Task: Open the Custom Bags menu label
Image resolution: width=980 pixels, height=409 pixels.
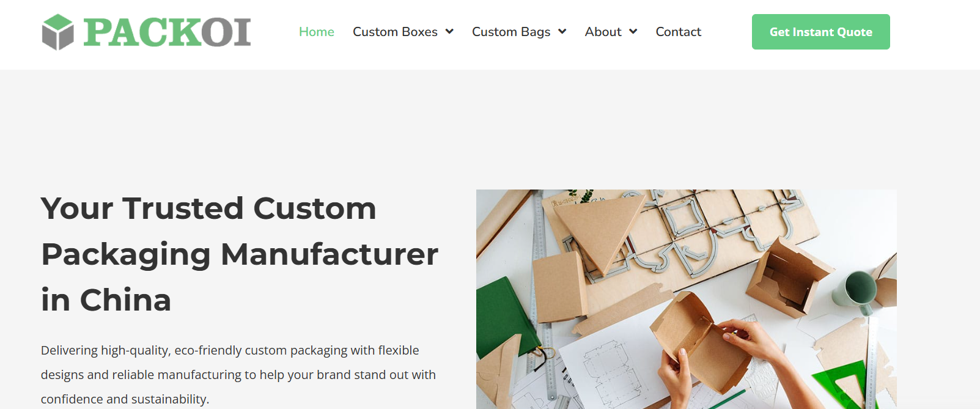Action: (x=511, y=32)
